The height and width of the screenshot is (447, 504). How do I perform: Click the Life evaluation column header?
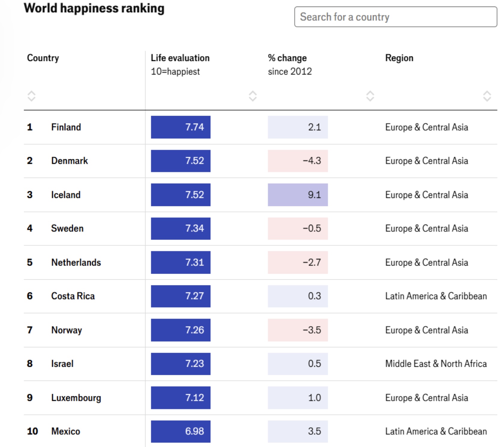coord(180,58)
